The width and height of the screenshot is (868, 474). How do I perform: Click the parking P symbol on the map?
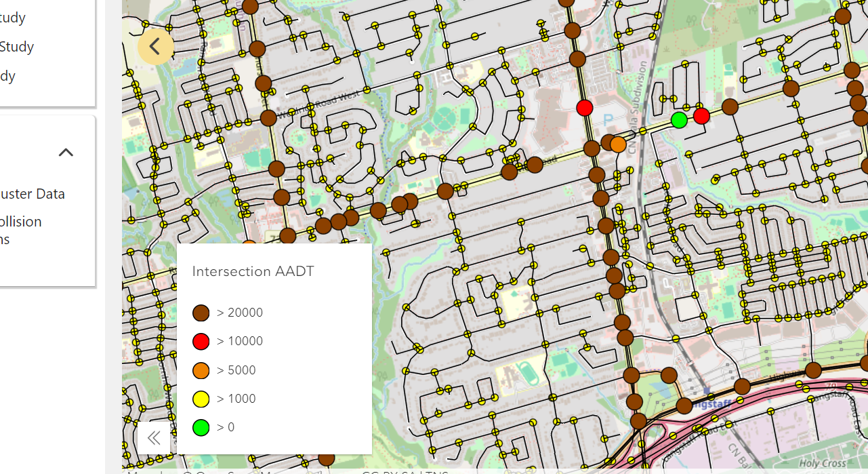point(608,119)
